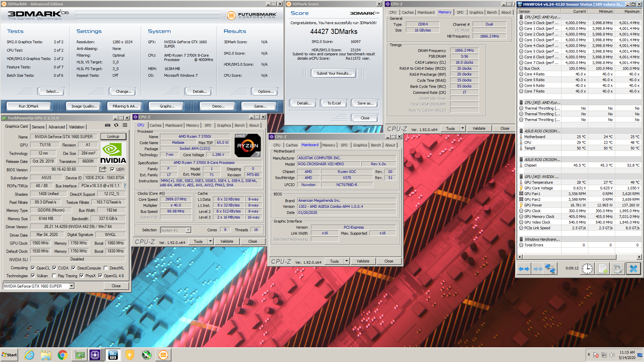Open Tools dropdown arrow in CPU-Z Memory window
The image size is (644, 362).
pos(463,128)
